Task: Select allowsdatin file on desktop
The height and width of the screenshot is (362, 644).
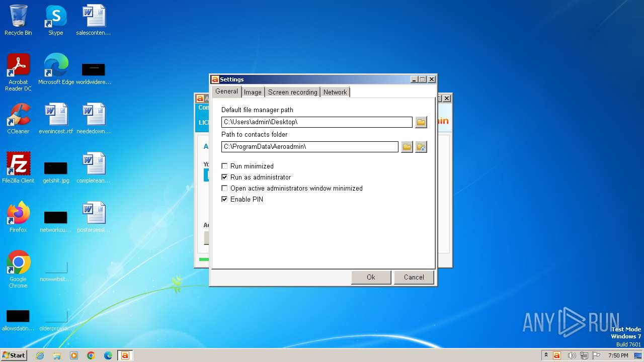Action: [x=18, y=320]
